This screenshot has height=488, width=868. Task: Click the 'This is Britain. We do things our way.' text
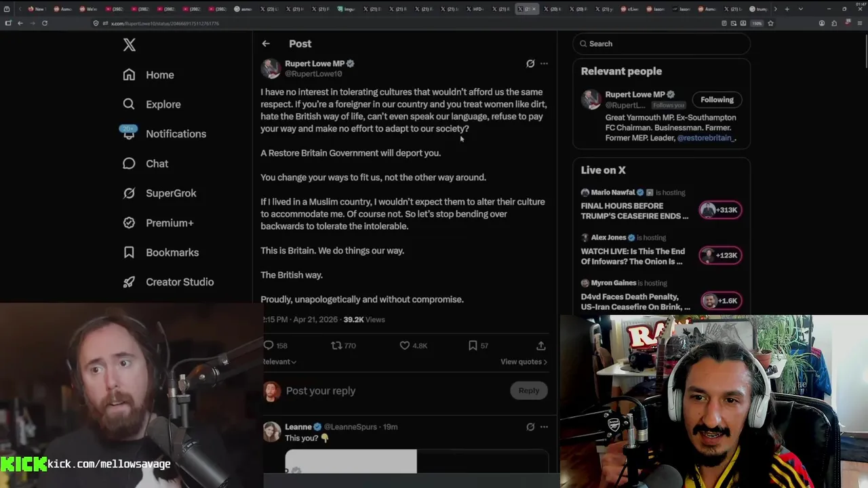(x=332, y=251)
